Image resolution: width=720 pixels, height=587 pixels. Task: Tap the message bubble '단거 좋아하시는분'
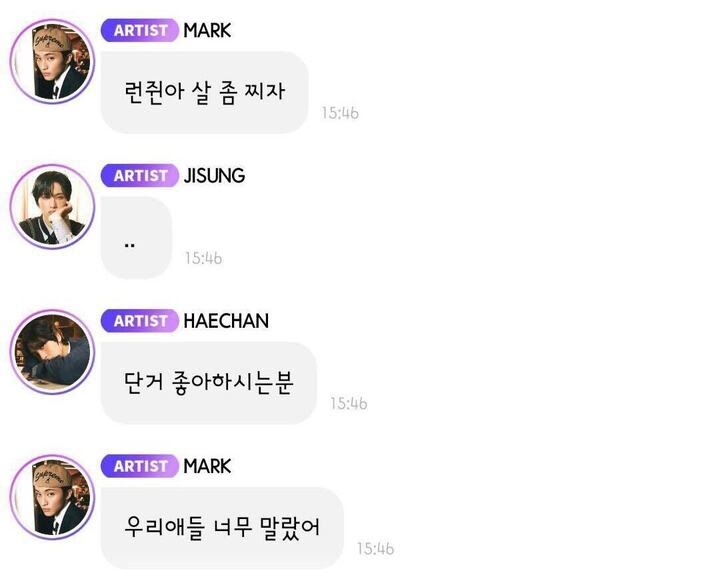209,383
